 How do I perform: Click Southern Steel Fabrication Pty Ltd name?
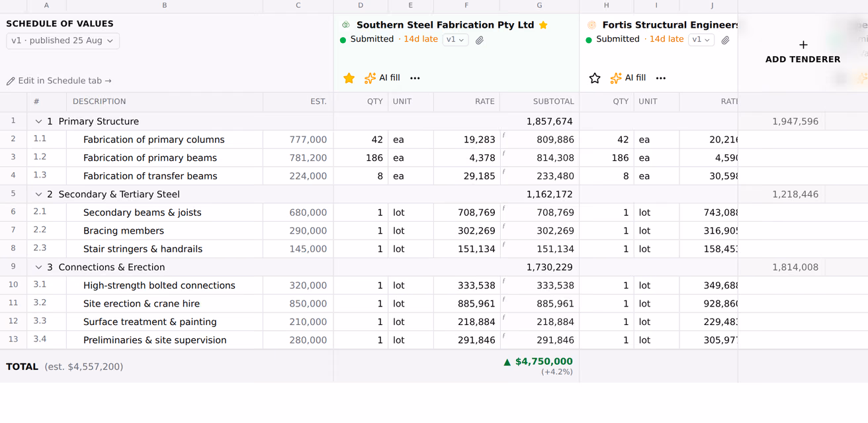(445, 25)
